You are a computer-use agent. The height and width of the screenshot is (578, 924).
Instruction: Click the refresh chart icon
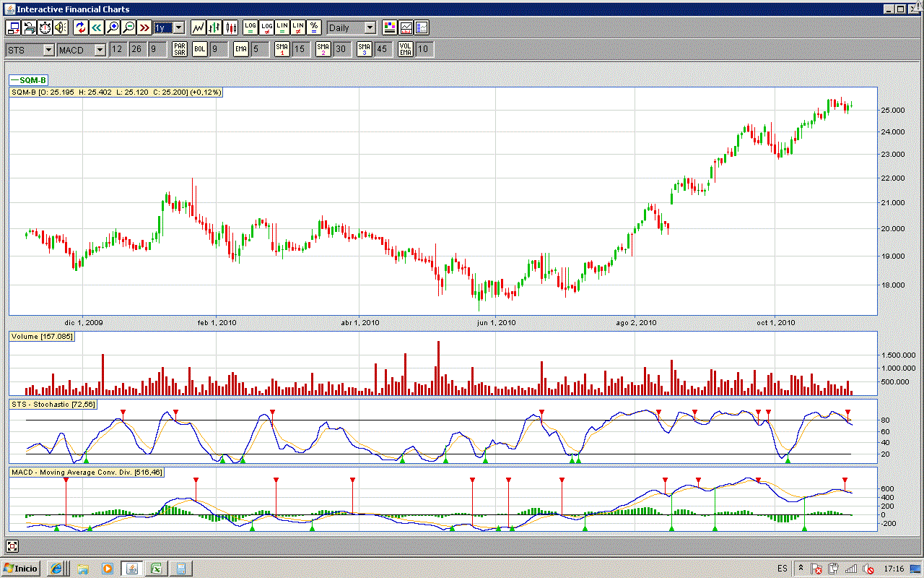tap(80, 27)
